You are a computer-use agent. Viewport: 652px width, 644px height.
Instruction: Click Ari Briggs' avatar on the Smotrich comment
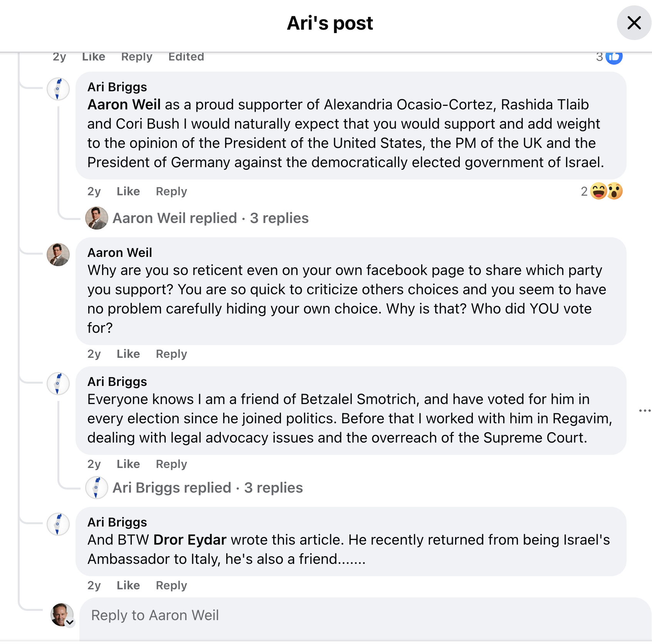58,384
